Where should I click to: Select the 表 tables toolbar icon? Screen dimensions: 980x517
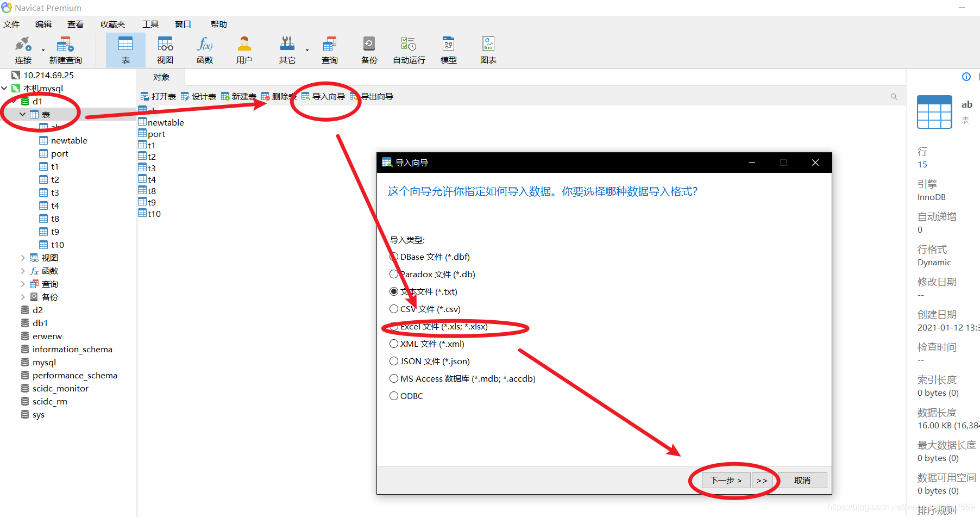(125, 50)
